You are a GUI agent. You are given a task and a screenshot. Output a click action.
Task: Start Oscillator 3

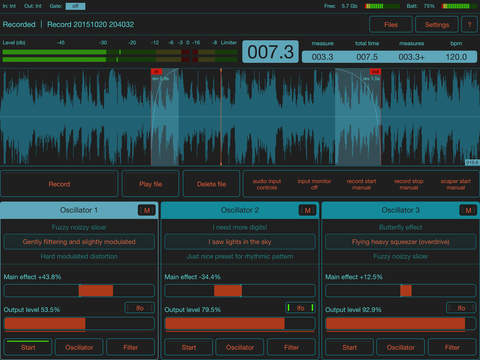coord(349,347)
